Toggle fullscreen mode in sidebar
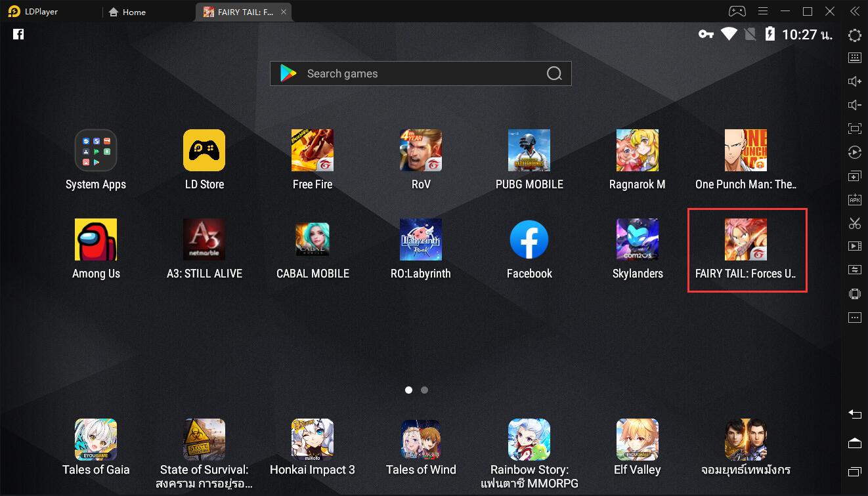Viewport: 868px width, 496px height. click(x=854, y=129)
